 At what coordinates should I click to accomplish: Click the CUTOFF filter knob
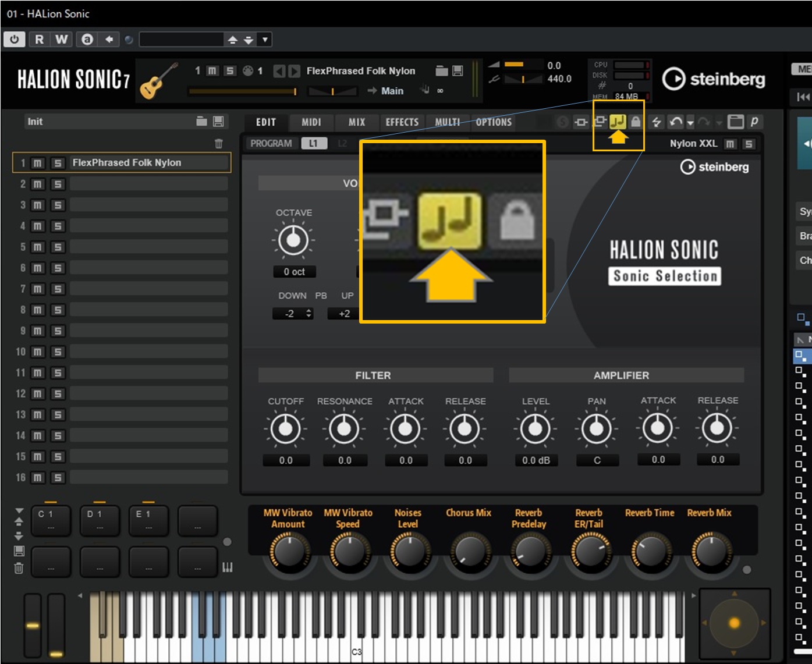[285, 429]
